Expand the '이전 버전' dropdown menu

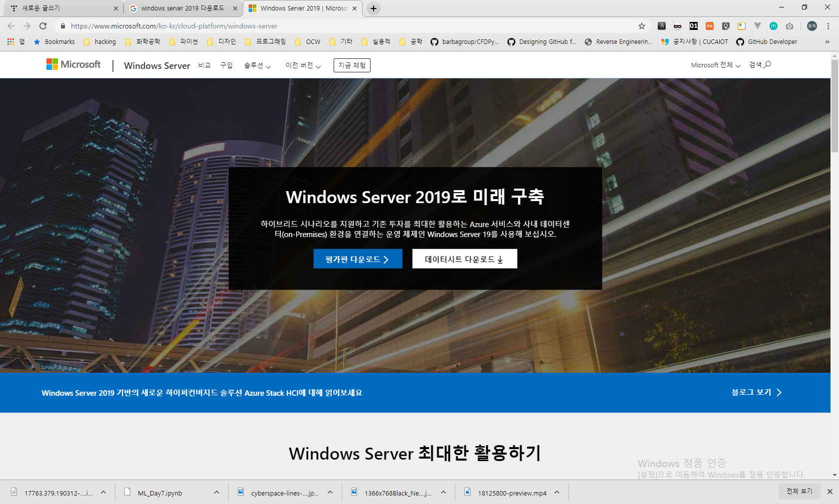point(303,65)
